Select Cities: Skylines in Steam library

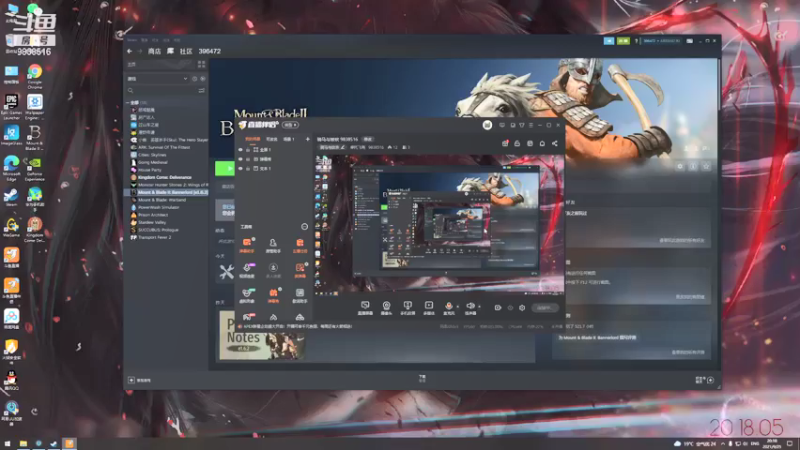pyautogui.click(x=152, y=155)
